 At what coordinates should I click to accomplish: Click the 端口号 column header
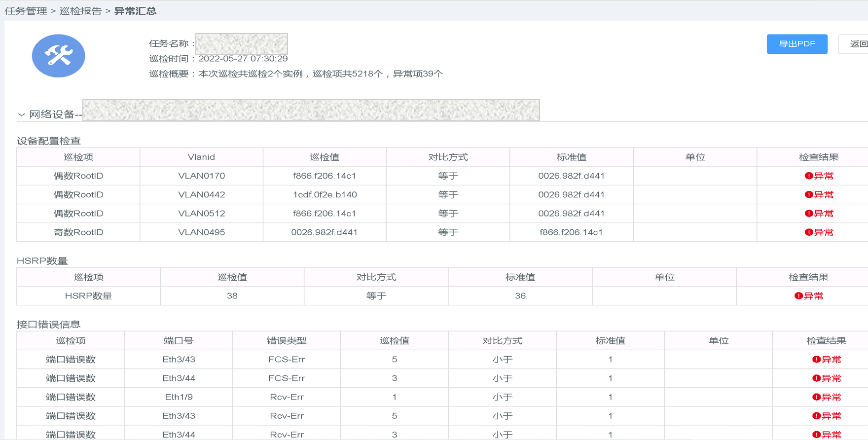179,341
